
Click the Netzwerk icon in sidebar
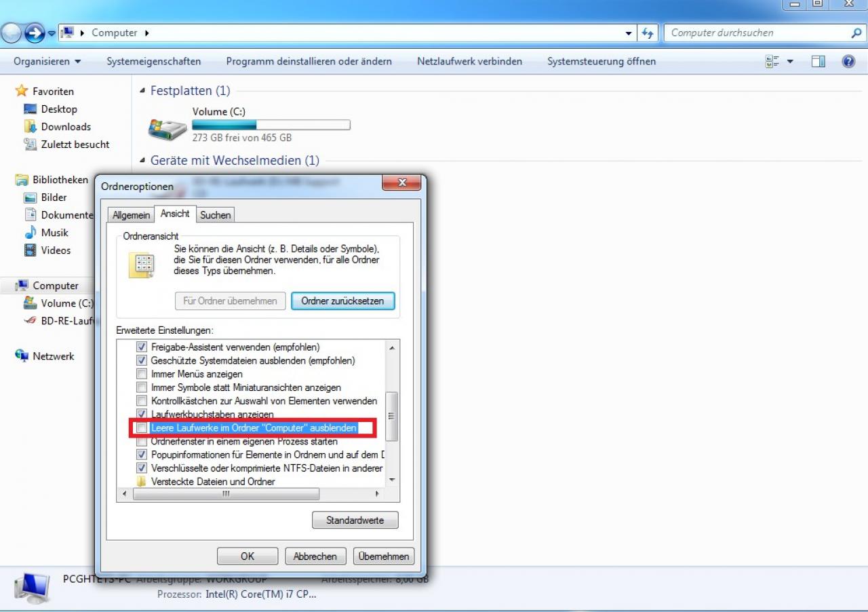22,356
